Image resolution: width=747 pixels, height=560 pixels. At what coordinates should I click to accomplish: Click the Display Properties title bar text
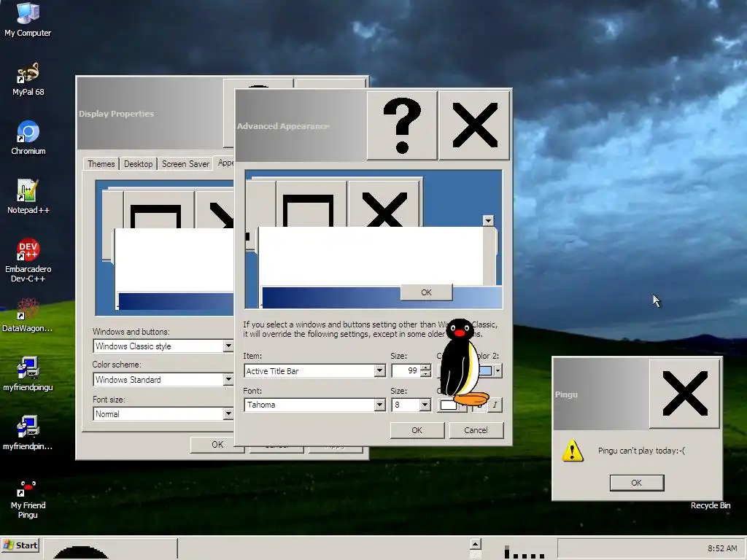[x=116, y=113]
